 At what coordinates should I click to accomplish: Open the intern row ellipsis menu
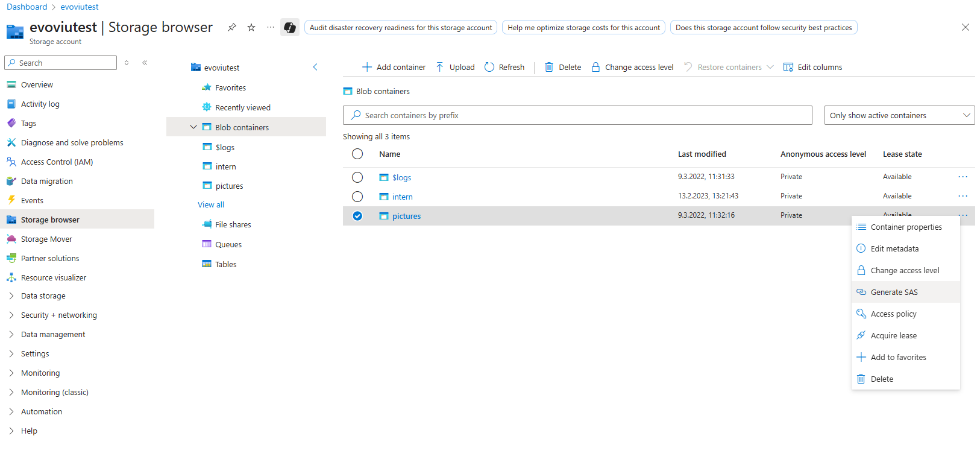coord(963,196)
